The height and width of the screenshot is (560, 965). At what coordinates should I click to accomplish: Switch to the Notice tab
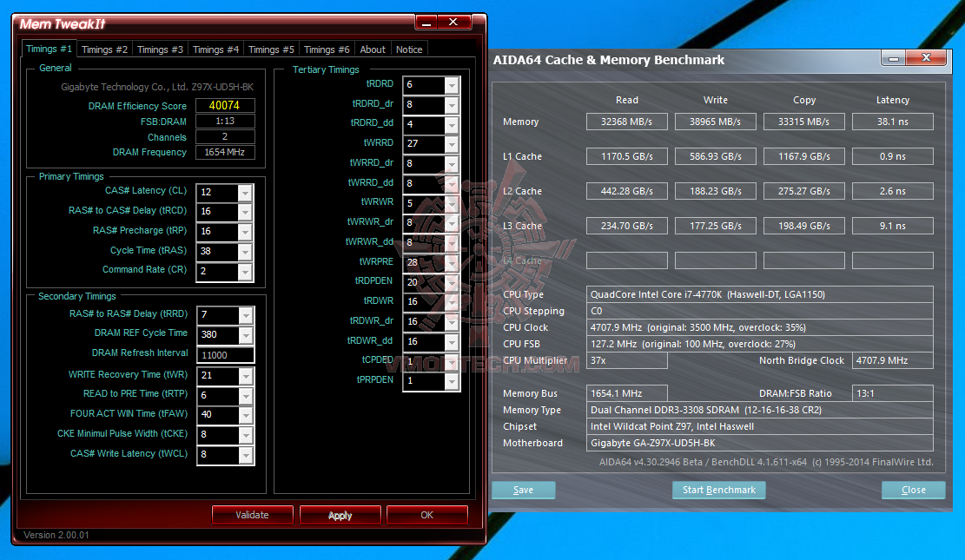coord(409,49)
